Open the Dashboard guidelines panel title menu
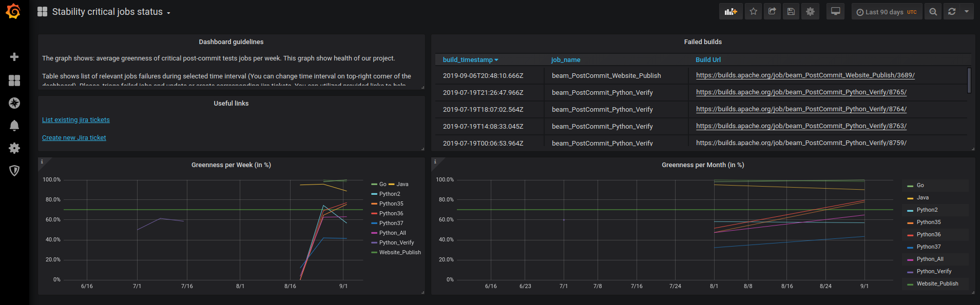This screenshot has width=980, height=305. 231,42
